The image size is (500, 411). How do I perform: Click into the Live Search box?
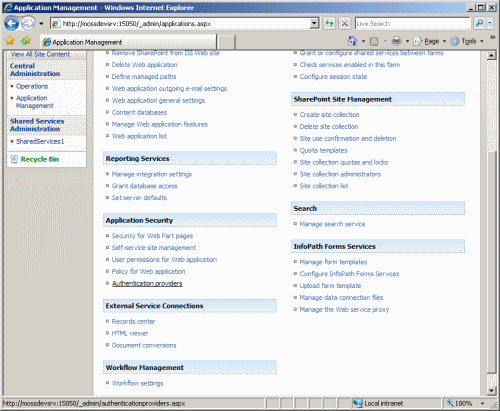pyautogui.click(x=413, y=24)
